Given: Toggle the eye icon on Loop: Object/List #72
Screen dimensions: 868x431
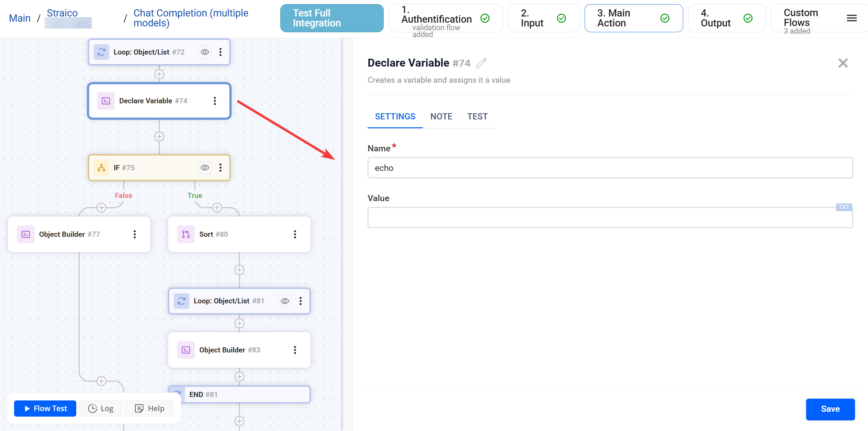Looking at the screenshot, I should [205, 52].
